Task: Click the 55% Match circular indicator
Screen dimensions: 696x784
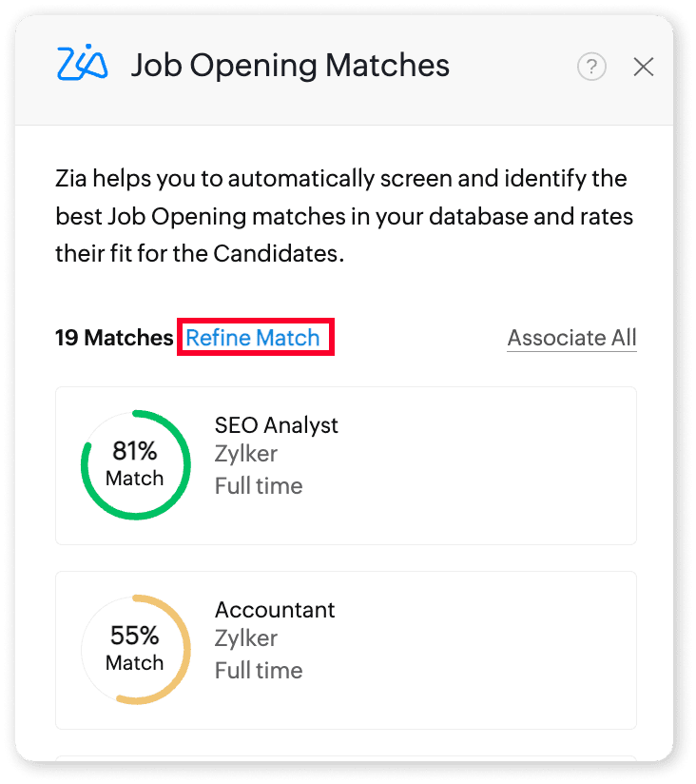Action: coord(134,650)
